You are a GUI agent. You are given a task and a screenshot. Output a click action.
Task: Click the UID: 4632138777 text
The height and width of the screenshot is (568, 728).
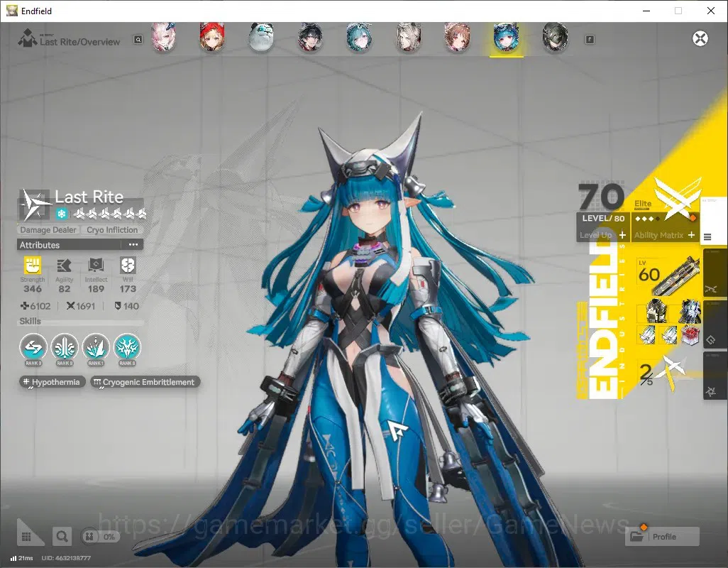click(66, 558)
